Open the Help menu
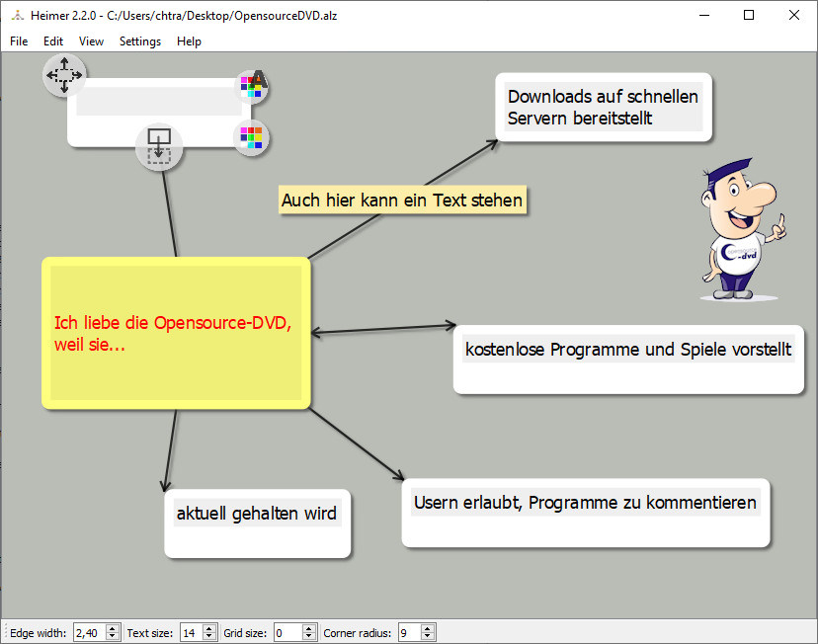Viewport: 818px width, 644px height. [189, 41]
